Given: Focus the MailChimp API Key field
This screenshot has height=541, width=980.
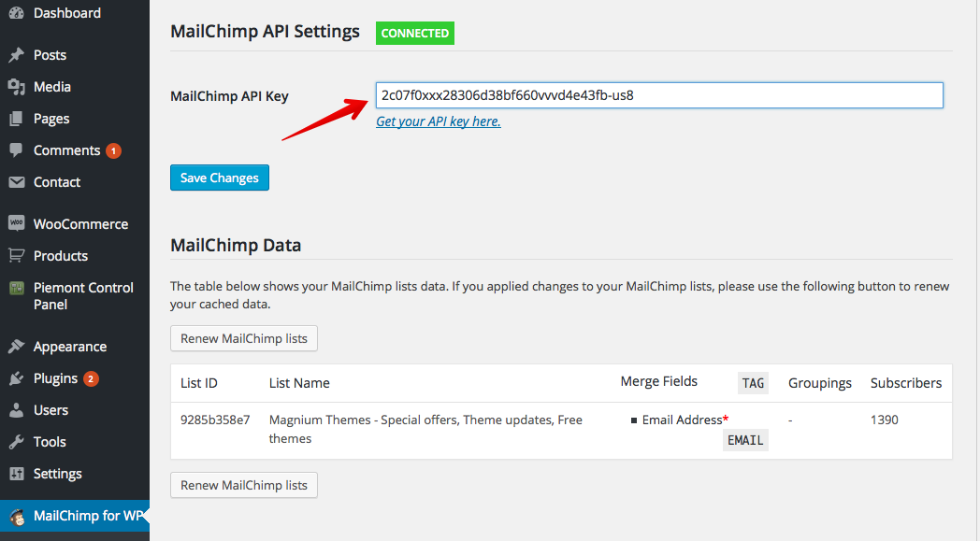Looking at the screenshot, I should [x=658, y=95].
